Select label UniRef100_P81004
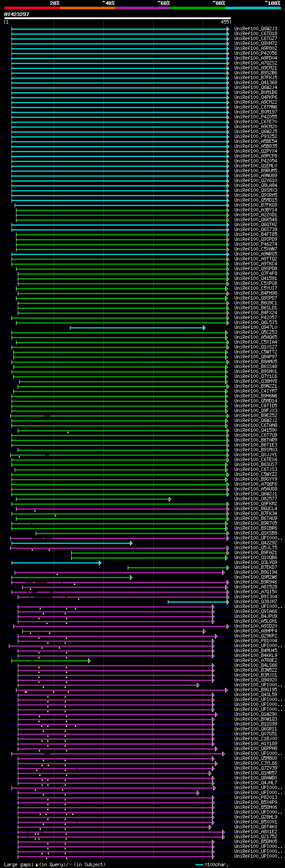 click(x=256, y=641)
